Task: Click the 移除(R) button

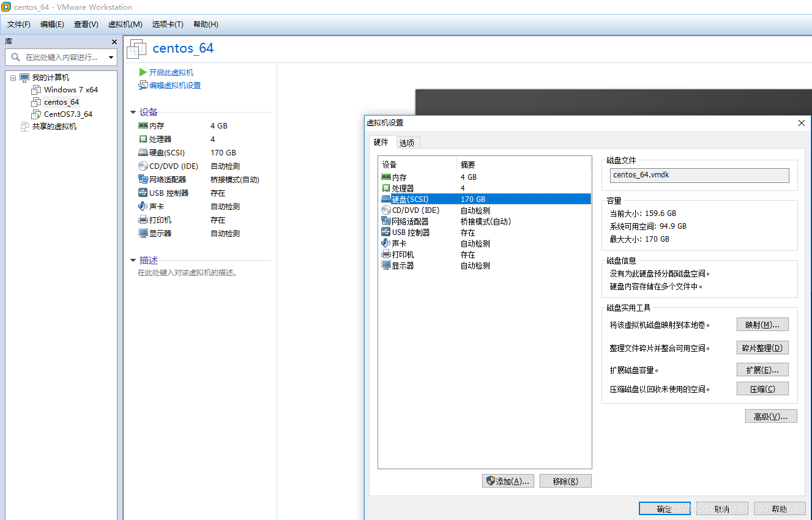Action: [565, 481]
